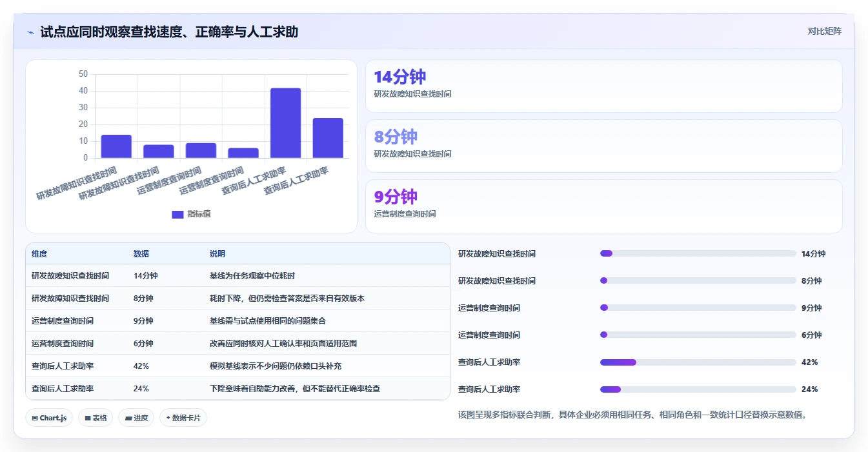The image size is (868, 452).
Task: Click the lightning icon beside the panel title
Action: tap(30, 32)
